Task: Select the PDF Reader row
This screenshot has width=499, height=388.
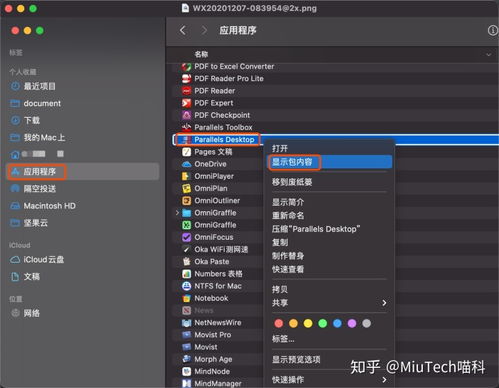Action: 335,91
